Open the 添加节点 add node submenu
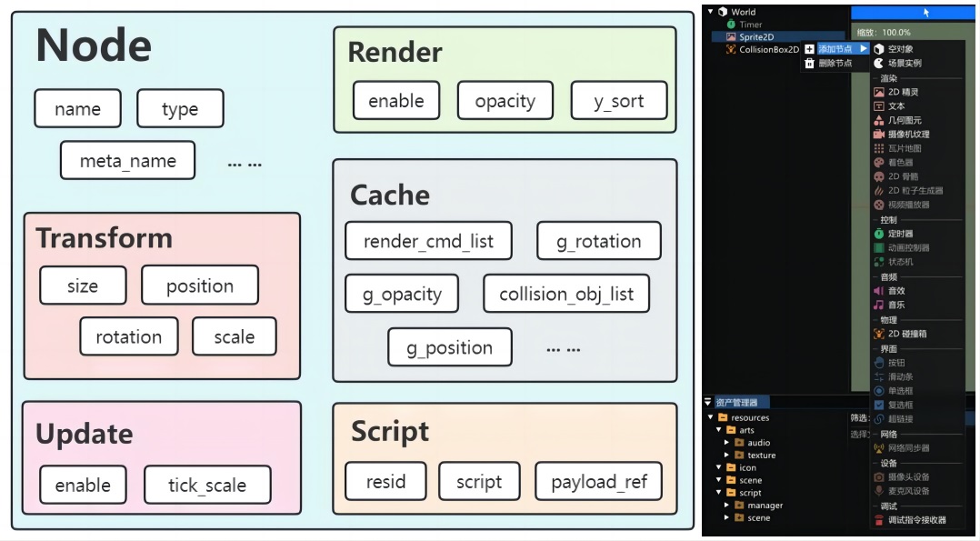The image size is (980, 541). 835,49
